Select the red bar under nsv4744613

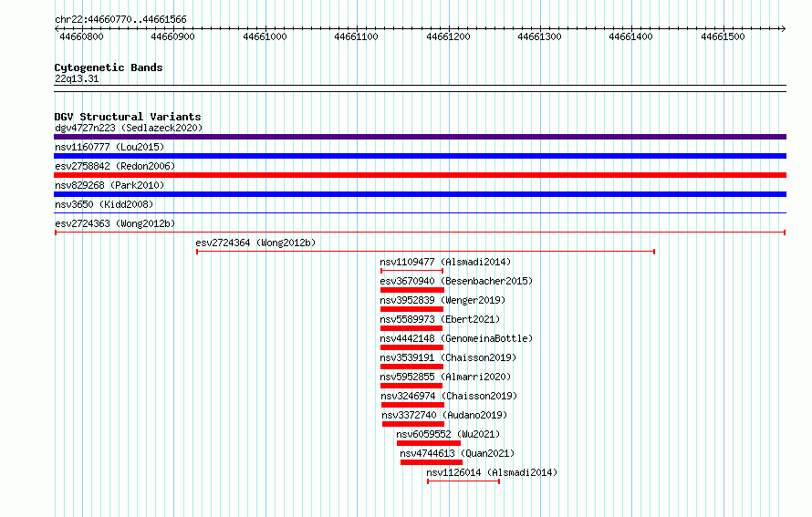point(432,462)
